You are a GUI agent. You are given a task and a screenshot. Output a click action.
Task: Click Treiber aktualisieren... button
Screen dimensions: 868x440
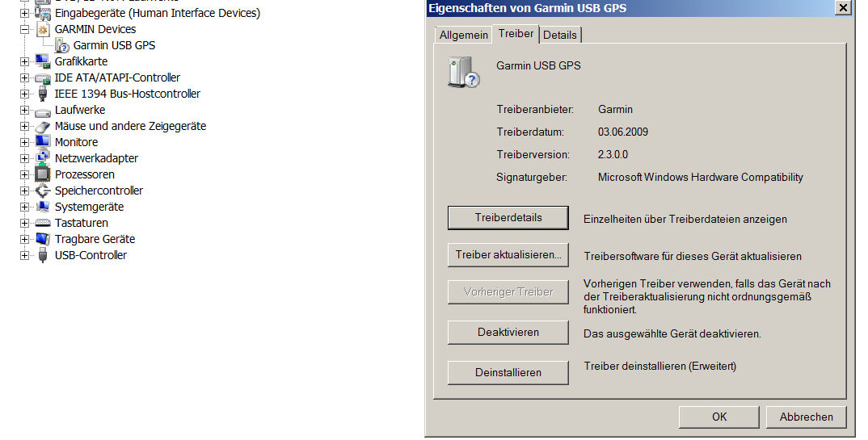click(x=508, y=255)
